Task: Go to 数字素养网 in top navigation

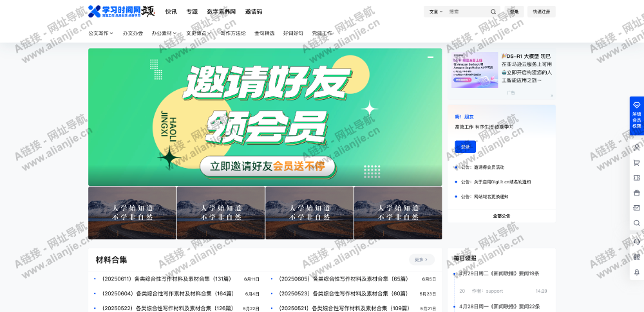Action: [x=222, y=12]
